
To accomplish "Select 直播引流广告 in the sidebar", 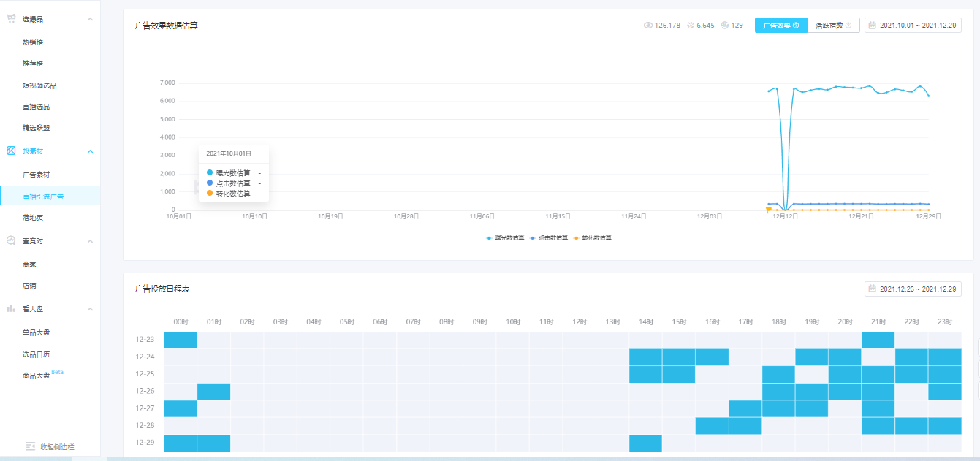I will coord(50,196).
